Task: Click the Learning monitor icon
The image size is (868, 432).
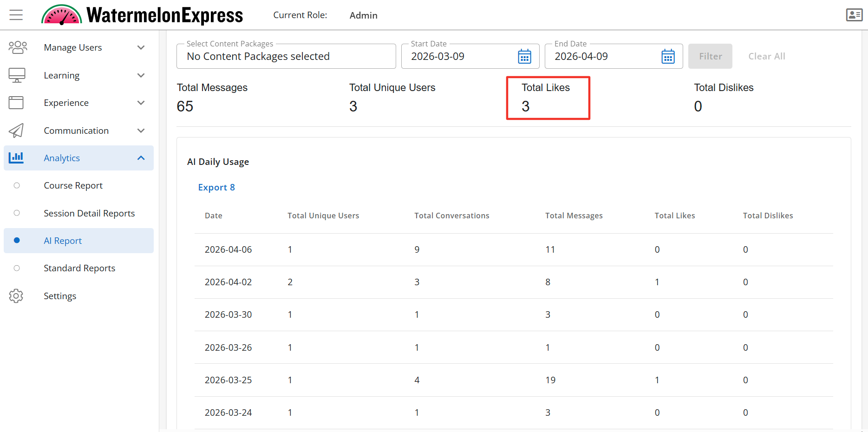Action: pos(17,75)
